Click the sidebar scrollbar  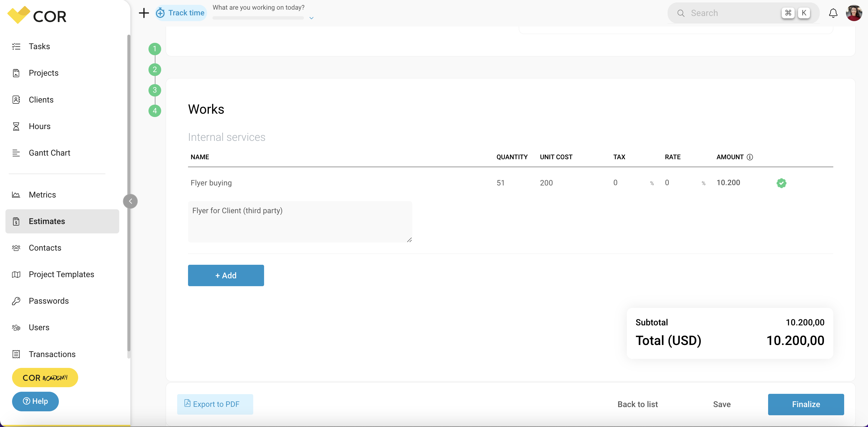click(x=129, y=194)
